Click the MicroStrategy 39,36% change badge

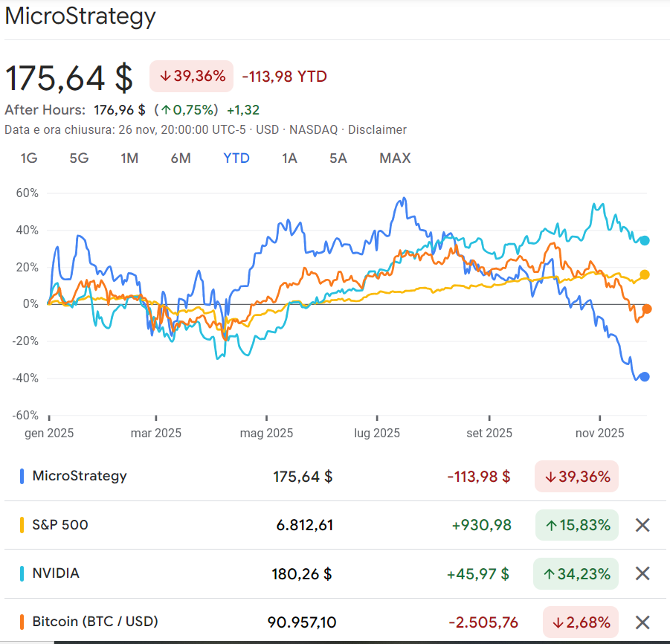(576, 476)
